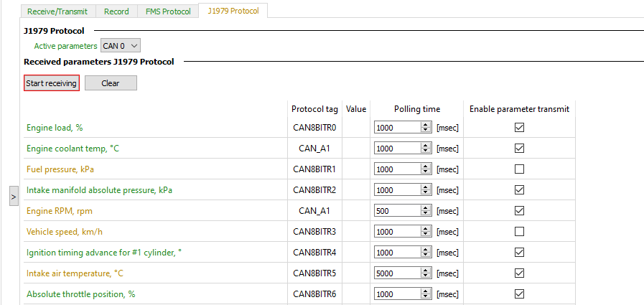Click the Clear button
Viewport: 644px width, 305px height.
click(x=111, y=83)
